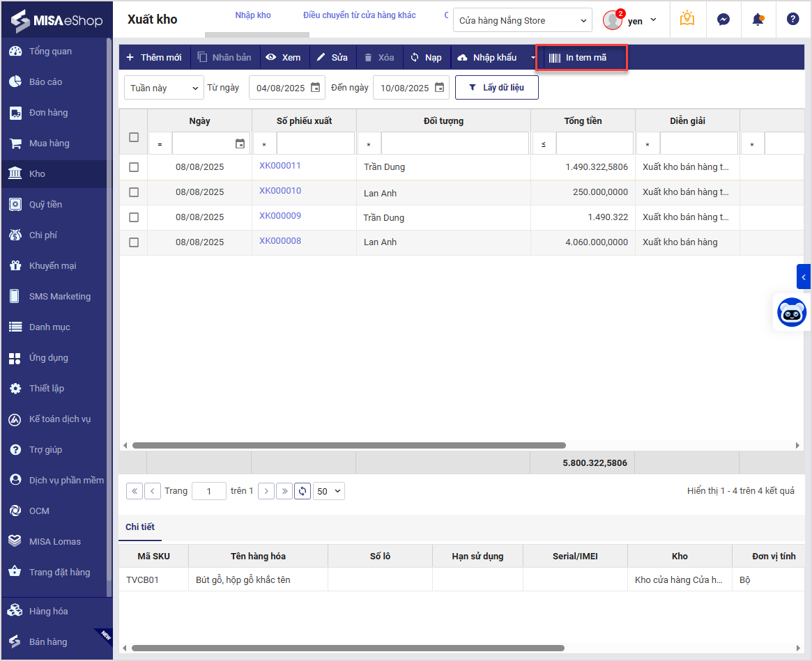Open the Messenger chat icon
812x661 pixels.
(x=723, y=20)
